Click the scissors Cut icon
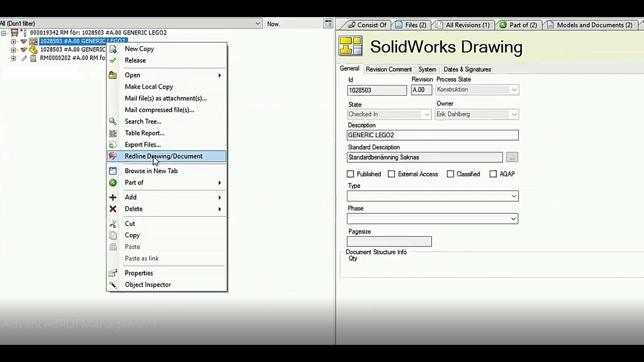This screenshot has height=362, width=644. [113, 223]
